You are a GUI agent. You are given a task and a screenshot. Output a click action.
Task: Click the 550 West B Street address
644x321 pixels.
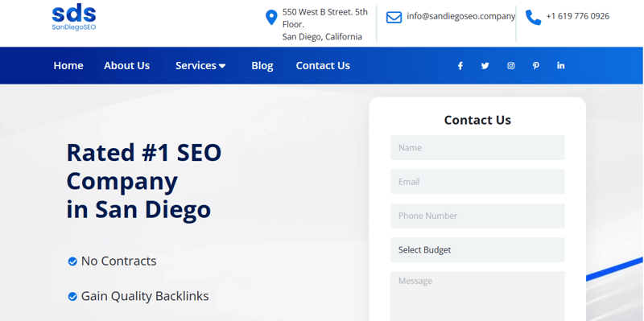325,24
